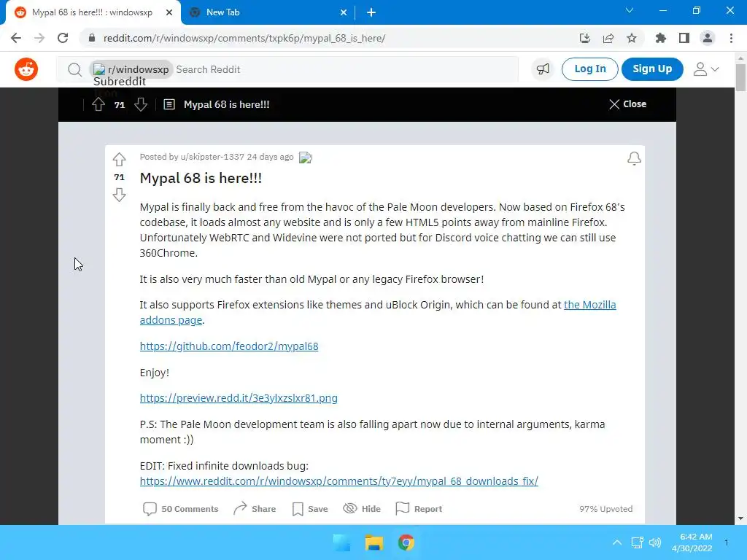Share the post

pyautogui.click(x=255, y=508)
